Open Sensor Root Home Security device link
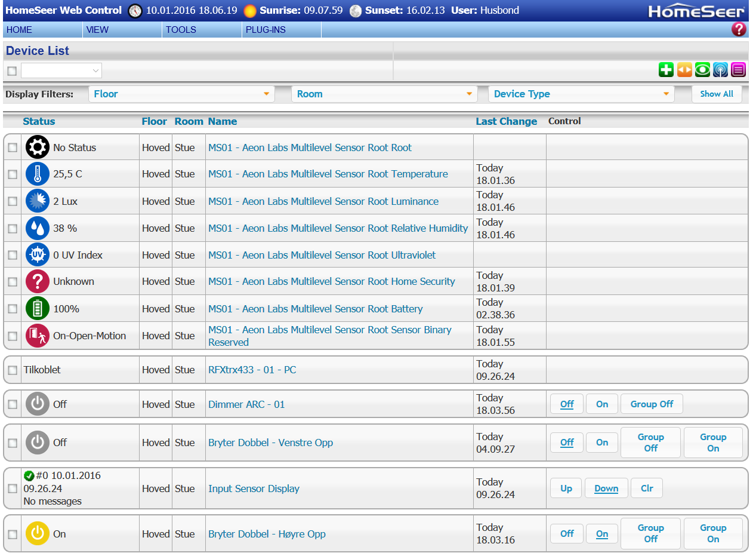 tap(331, 281)
